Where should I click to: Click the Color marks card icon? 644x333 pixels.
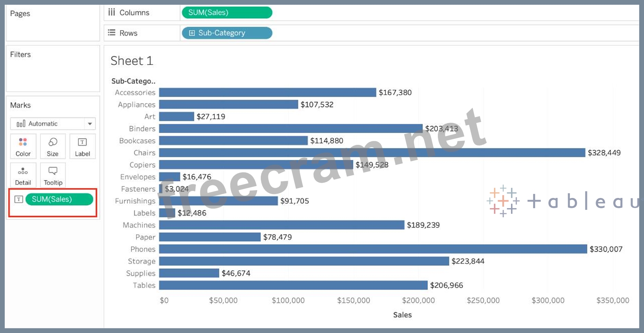(x=23, y=142)
